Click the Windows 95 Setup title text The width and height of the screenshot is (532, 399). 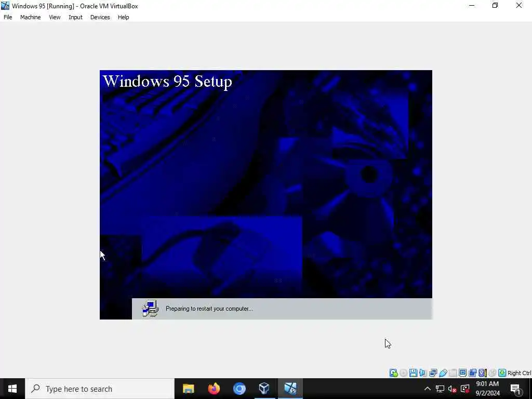click(168, 82)
